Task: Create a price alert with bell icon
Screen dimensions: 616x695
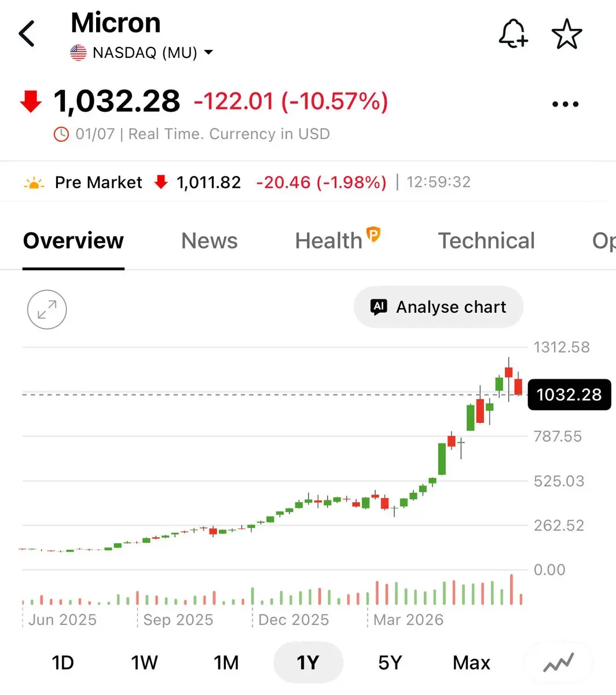Action: click(x=513, y=34)
